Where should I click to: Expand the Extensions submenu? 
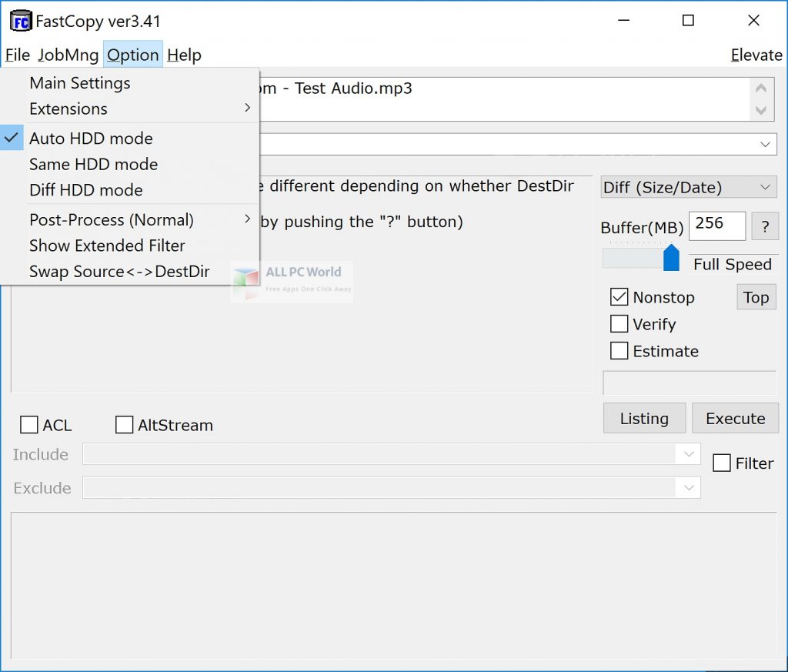click(x=129, y=109)
